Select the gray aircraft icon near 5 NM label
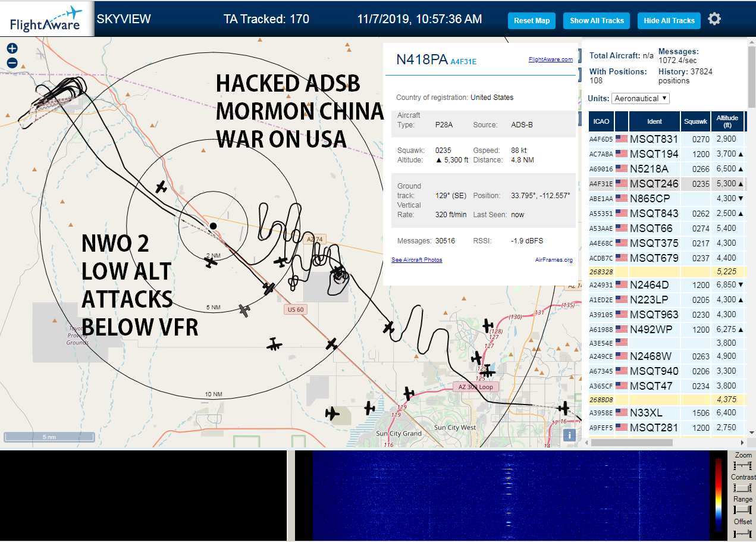The width and height of the screenshot is (756, 542). [244, 310]
